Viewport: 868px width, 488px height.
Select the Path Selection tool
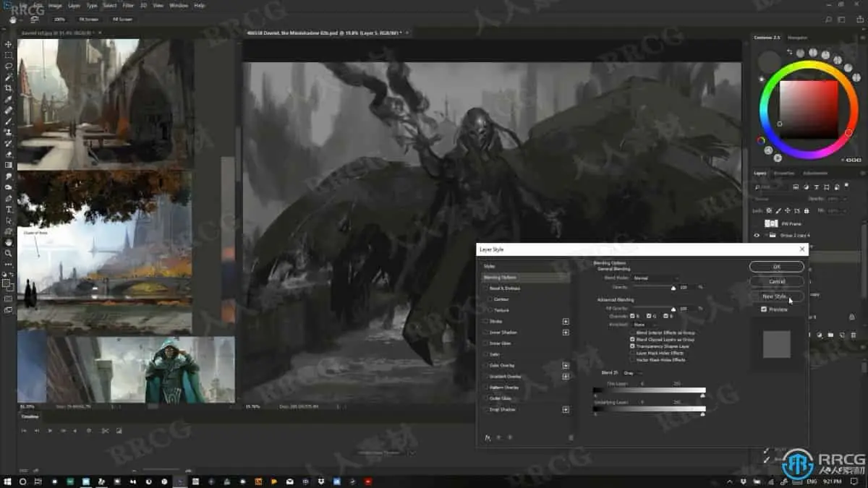9,220
